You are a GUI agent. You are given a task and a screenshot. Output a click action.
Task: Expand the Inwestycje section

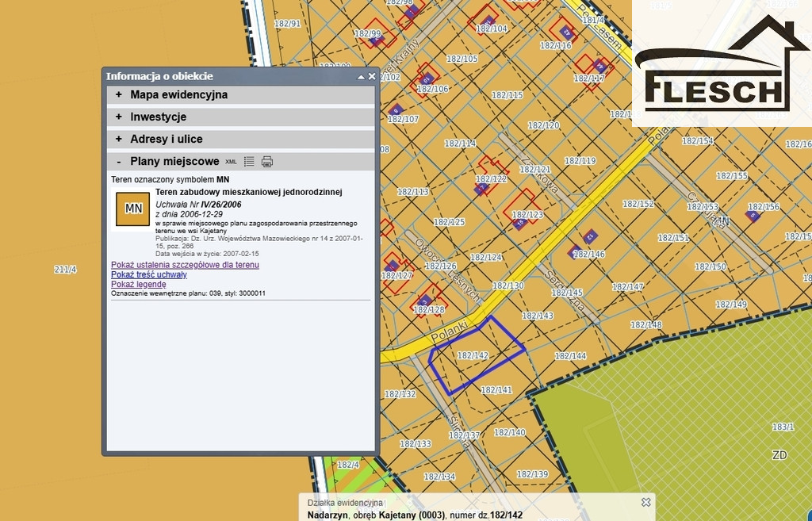point(241,117)
